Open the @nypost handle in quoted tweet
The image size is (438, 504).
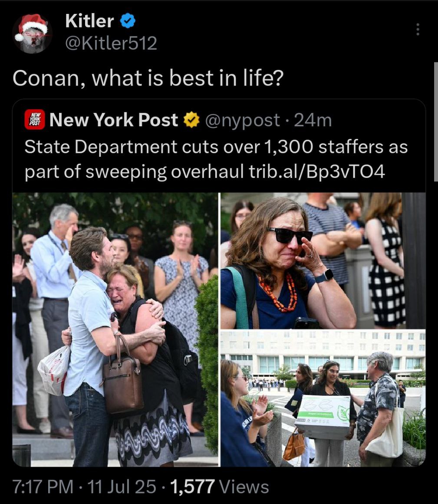[242, 120]
